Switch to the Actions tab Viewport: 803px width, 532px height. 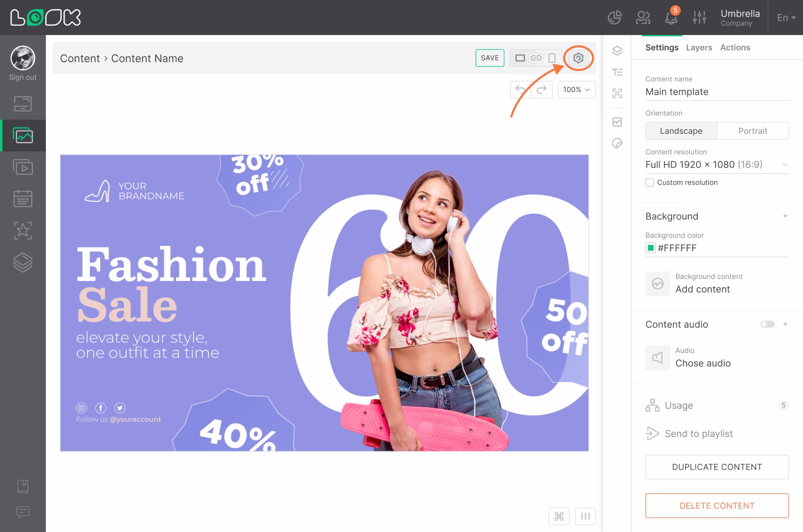pyautogui.click(x=735, y=47)
